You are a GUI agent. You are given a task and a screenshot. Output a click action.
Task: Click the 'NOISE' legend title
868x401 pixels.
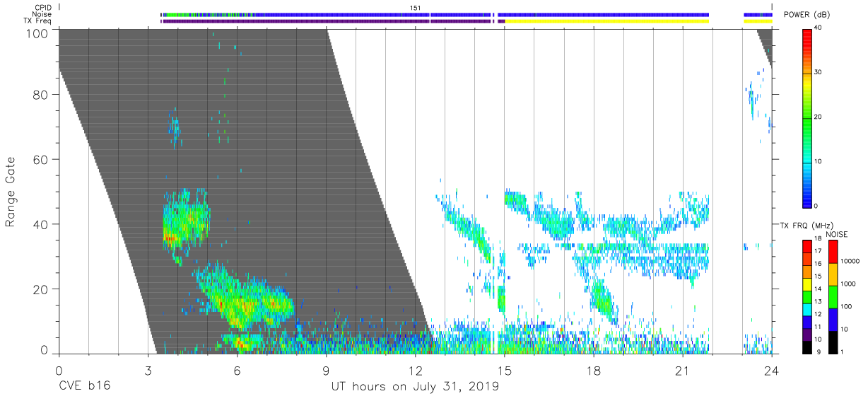(836, 234)
